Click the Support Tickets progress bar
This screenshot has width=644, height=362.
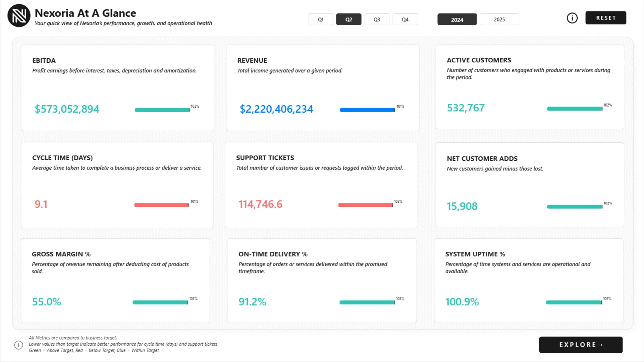(x=365, y=205)
